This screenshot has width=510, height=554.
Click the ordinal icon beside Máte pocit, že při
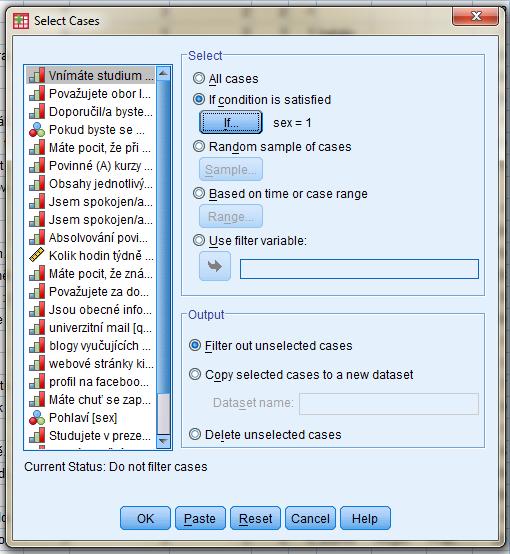(37, 147)
